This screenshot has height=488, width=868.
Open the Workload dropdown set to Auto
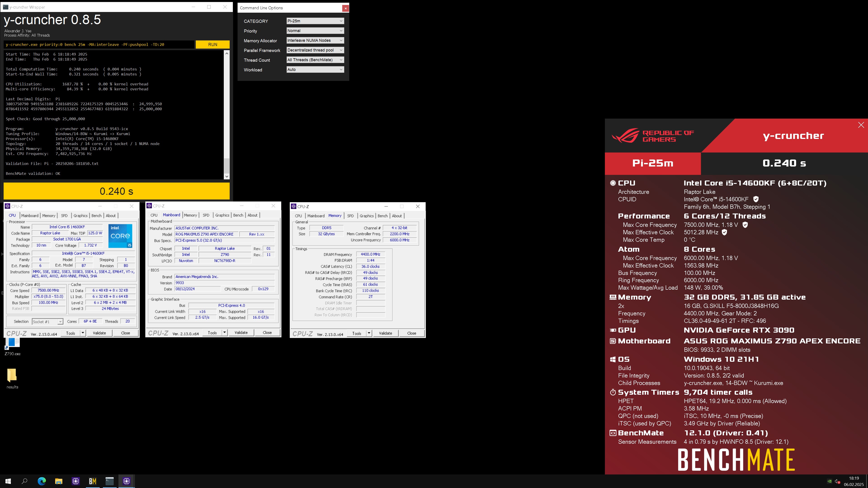tap(315, 70)
